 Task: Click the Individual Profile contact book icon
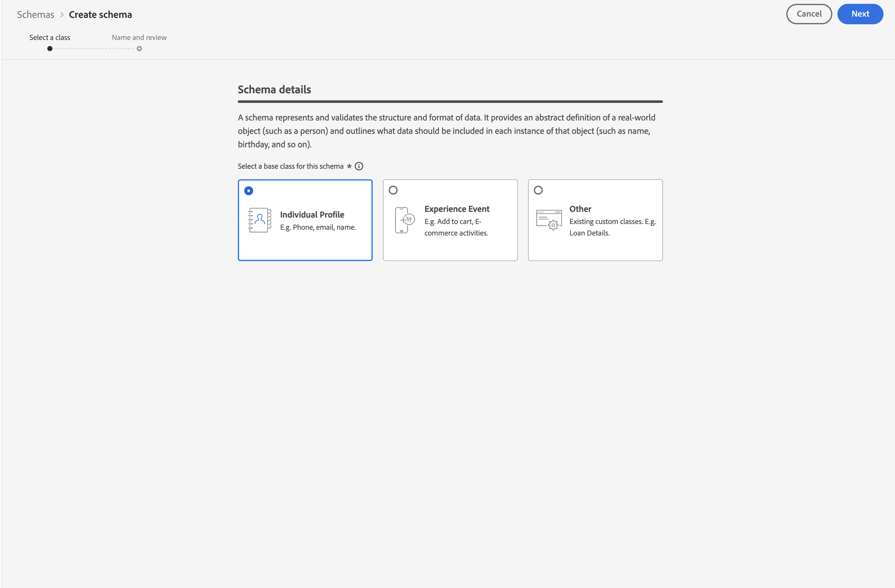(x=260, y=220)
